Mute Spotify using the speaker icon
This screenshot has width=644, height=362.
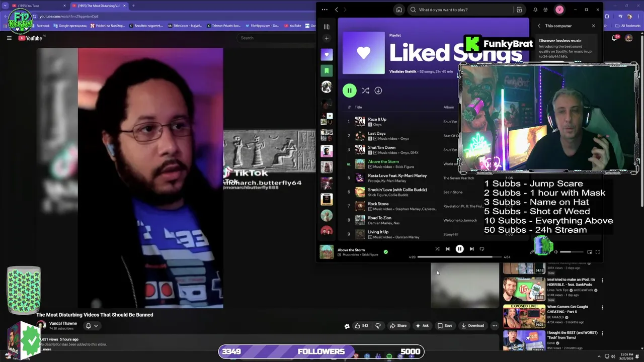coord(555,252)
